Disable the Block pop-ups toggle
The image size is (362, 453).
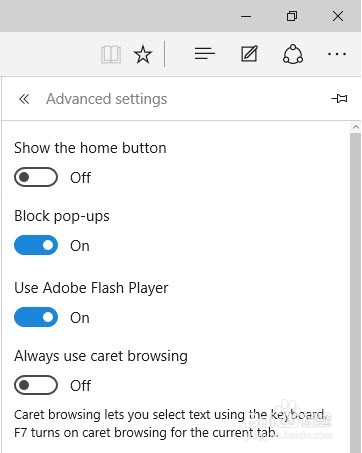click(36, 245)
